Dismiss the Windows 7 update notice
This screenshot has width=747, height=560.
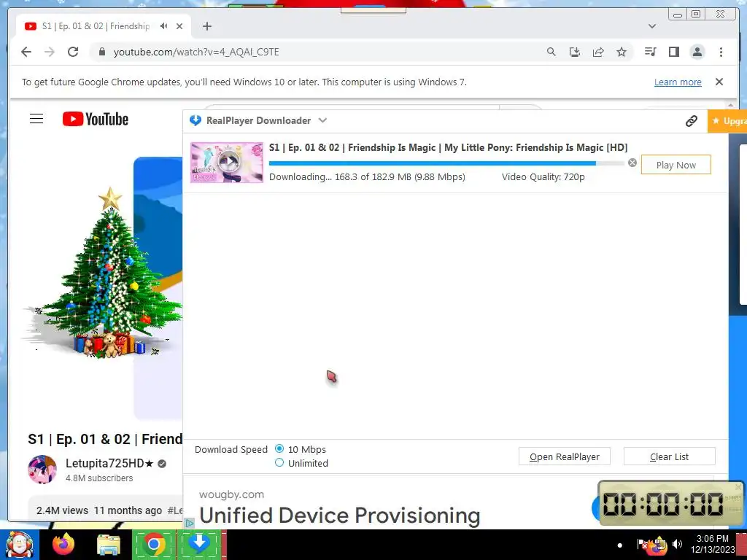tap(719, 82)
